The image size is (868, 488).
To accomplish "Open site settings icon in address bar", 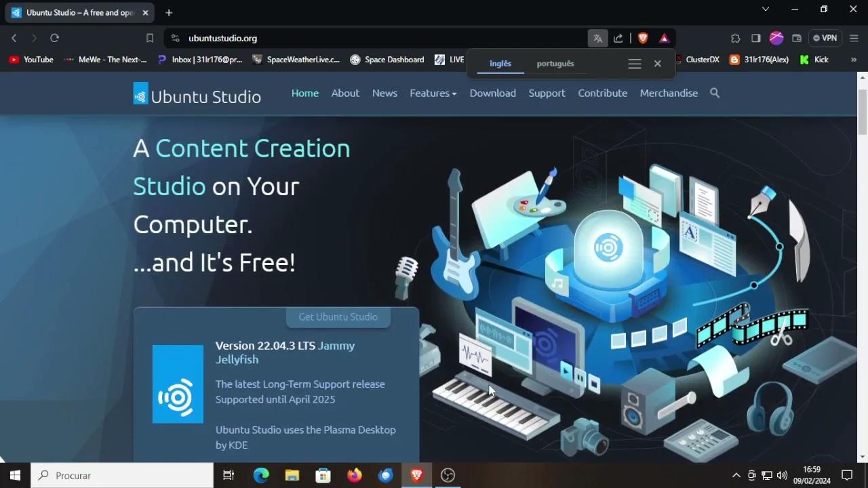I will (x=175, y=38).
